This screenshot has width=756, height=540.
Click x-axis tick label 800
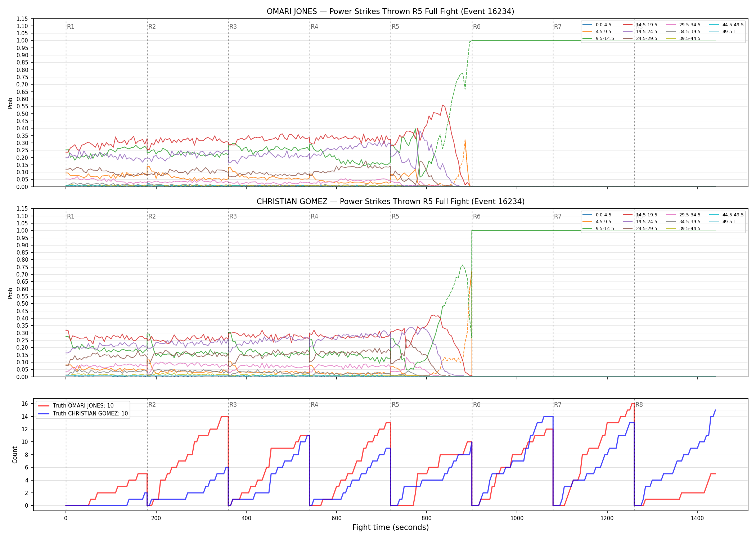pyautogui.click(x=427, y=518)
